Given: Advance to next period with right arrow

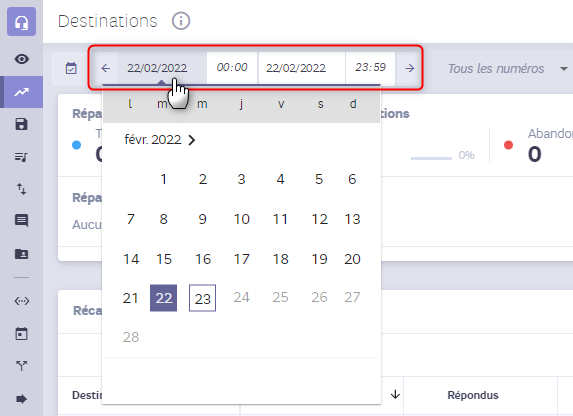Looking at the screenshot, I should pyautogui.click(x=410, y=68).
